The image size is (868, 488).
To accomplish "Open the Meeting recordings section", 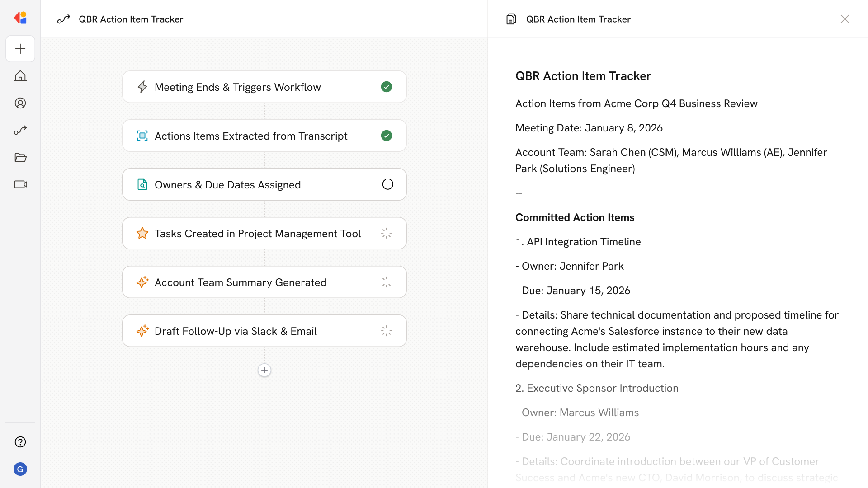I will coord(20,184).
